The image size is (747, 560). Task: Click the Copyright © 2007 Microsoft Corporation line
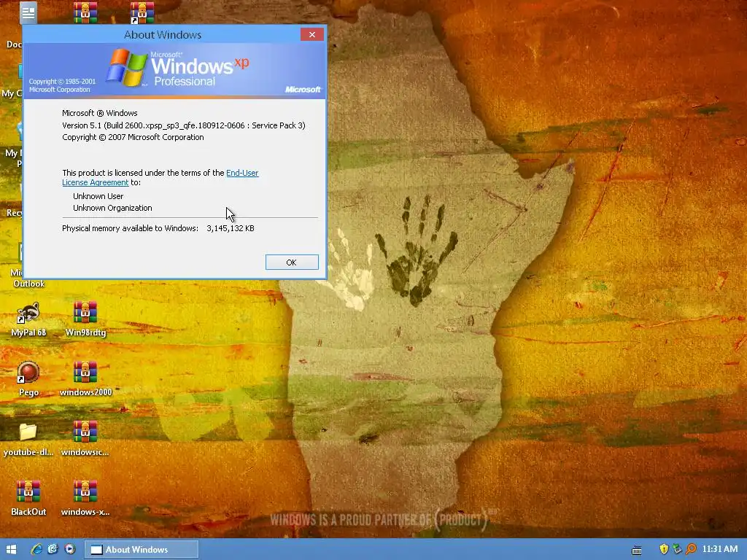coord(133,137)
